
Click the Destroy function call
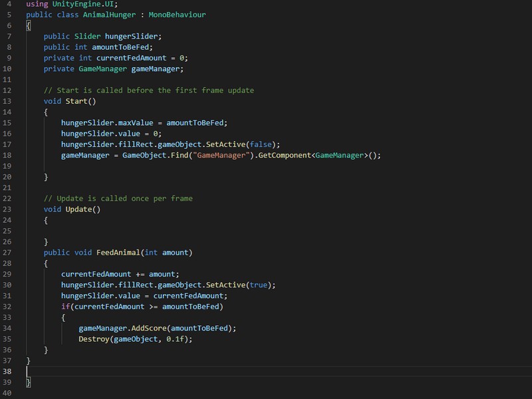click(94, 339)
